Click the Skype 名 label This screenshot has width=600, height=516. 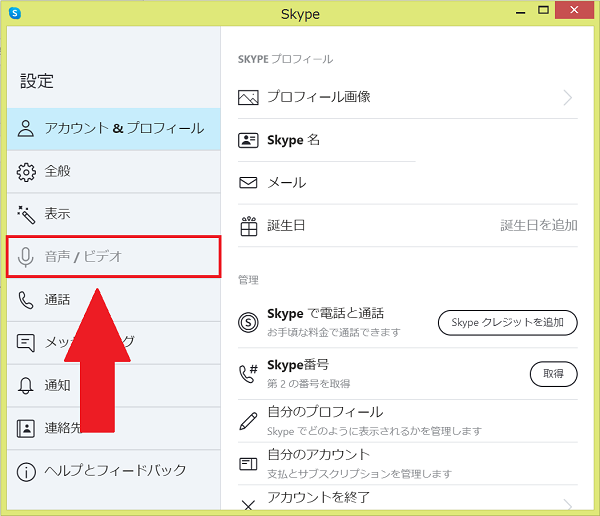(293, 140)
